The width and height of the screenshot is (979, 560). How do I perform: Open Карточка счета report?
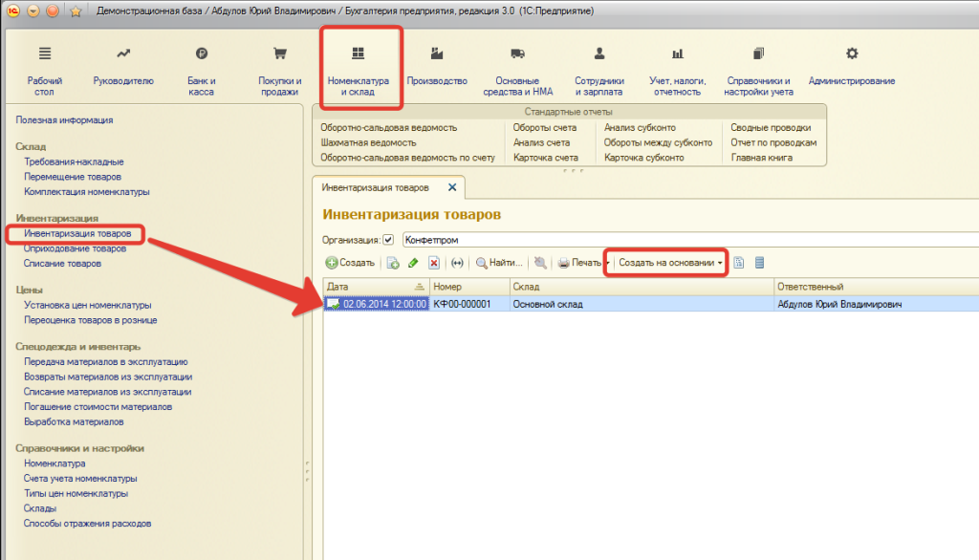(546, 158)
